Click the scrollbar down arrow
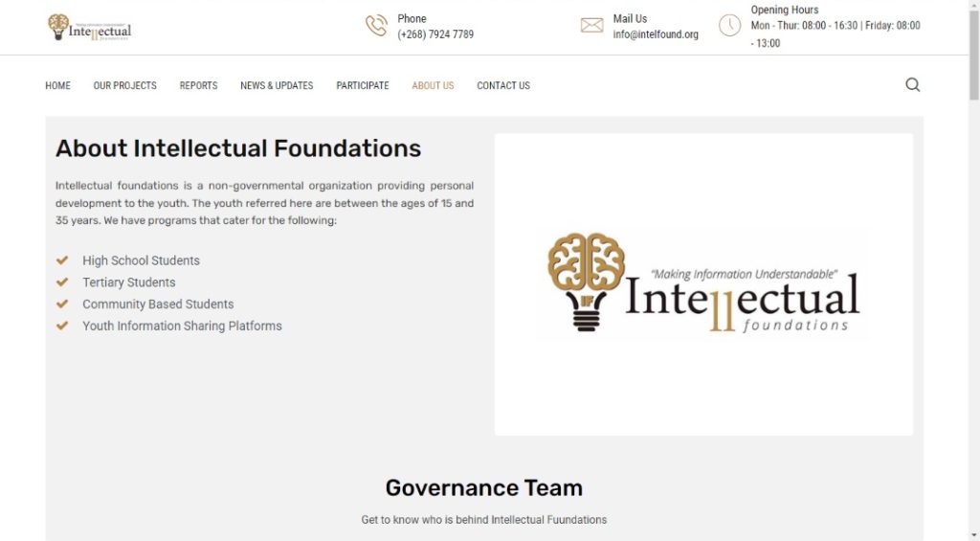 pos(973,535)
